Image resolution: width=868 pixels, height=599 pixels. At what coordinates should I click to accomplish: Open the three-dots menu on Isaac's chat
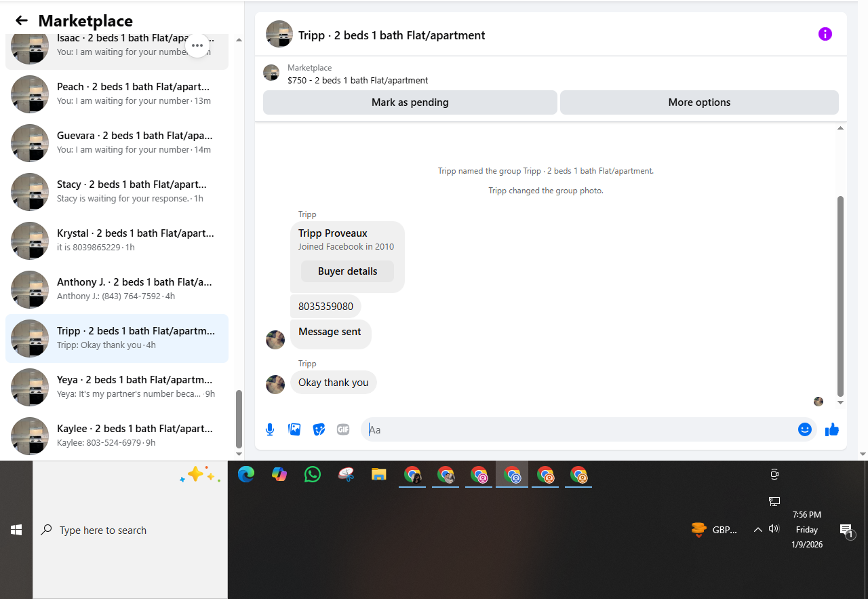197,45
